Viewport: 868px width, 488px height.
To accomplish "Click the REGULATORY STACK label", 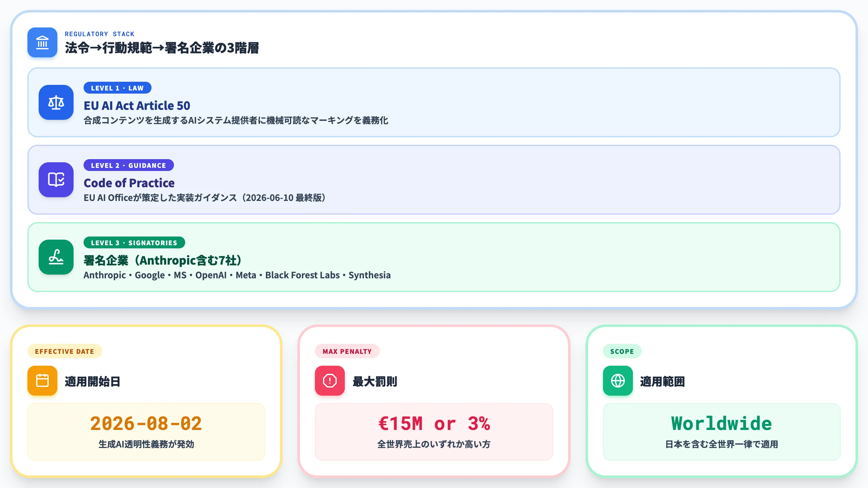I will pos(99,34).
